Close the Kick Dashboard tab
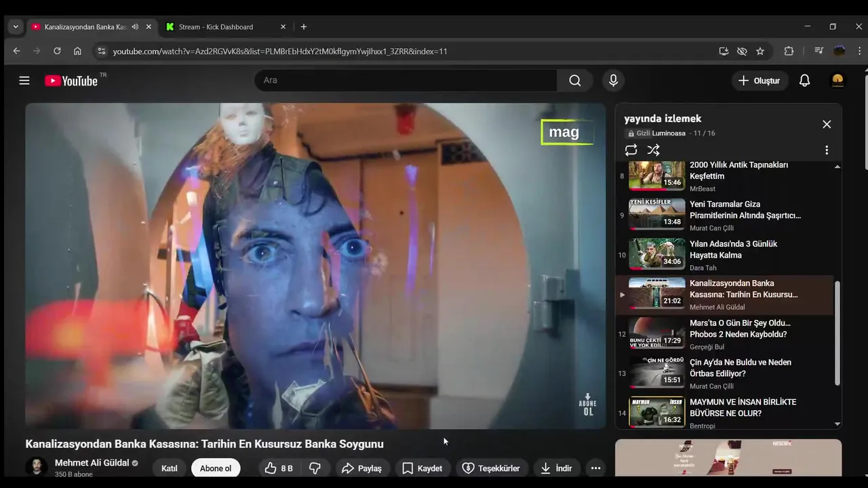The image size is (868, 488). tap(283, 27)
